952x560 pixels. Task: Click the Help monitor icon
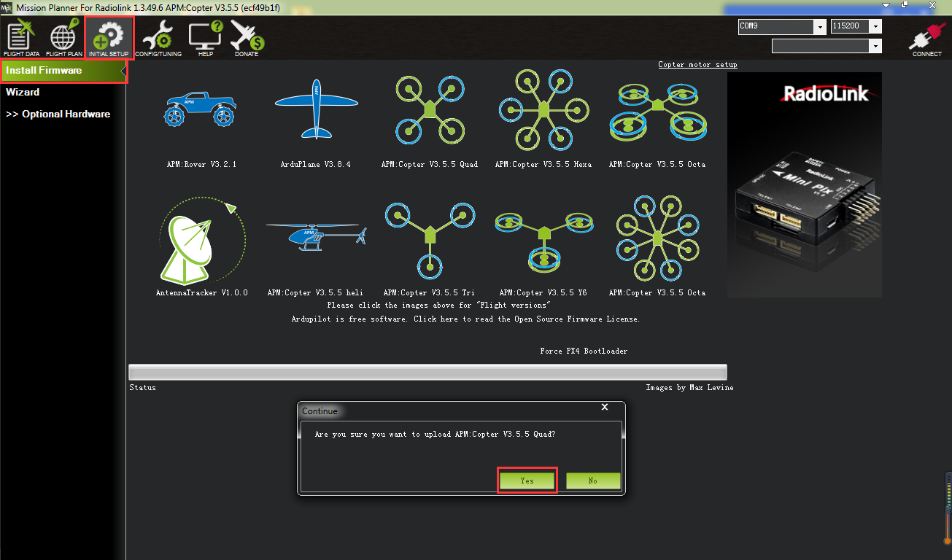pos(205,38)
